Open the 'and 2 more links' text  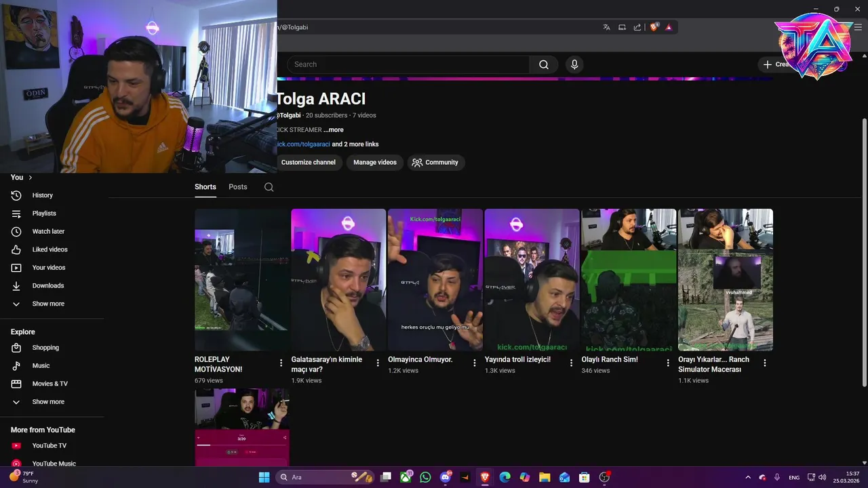[355, 144]
